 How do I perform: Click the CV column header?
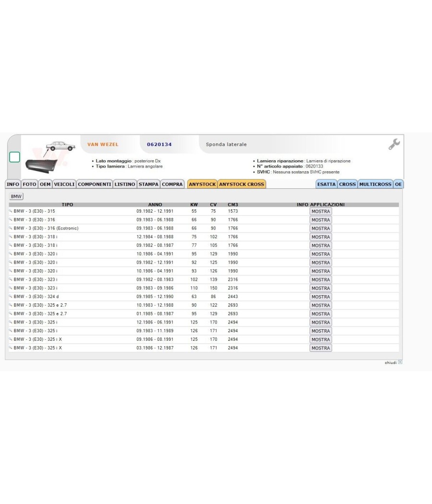(214, 204)
